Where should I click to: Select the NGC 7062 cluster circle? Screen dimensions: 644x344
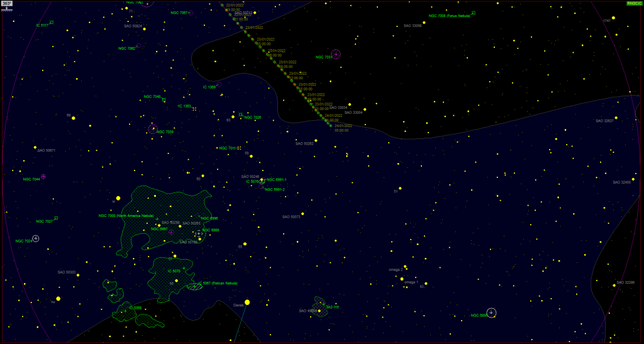(138, 45)
